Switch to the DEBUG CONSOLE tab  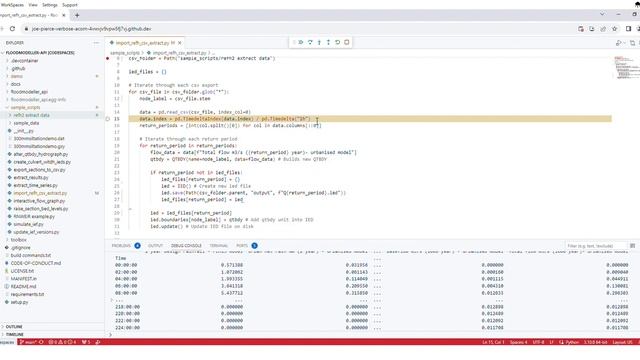[186, 246]
